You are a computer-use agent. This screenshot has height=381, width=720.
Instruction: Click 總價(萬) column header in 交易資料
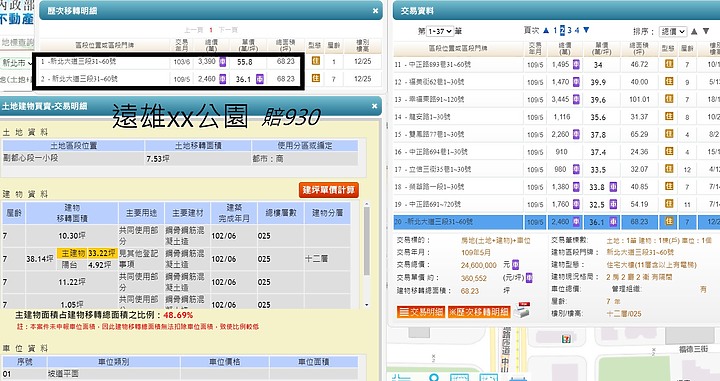point(565,48)
